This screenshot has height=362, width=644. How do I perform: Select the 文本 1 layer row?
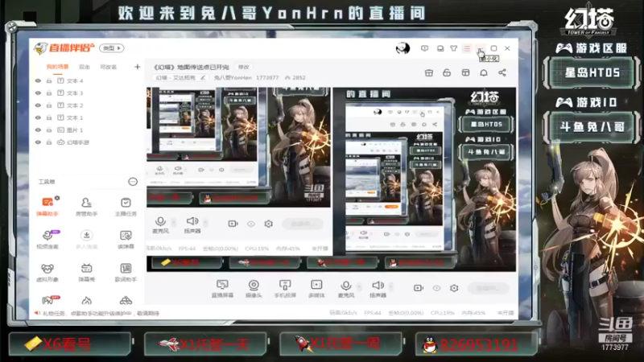tap(88, 117)
